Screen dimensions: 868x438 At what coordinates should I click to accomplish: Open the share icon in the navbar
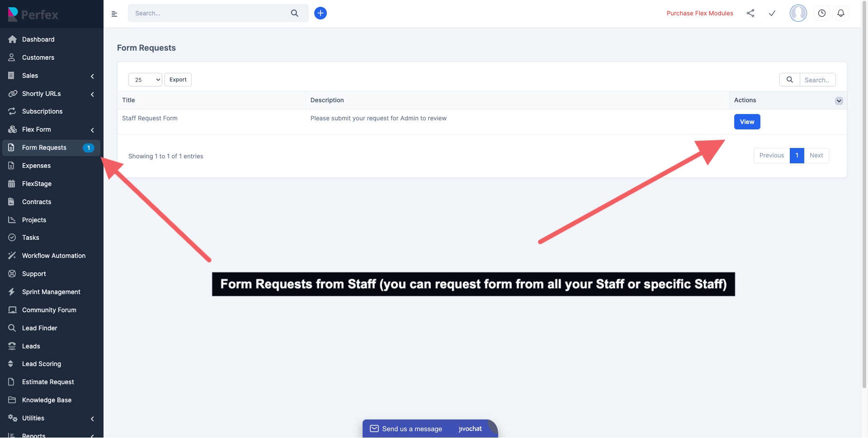750,13
